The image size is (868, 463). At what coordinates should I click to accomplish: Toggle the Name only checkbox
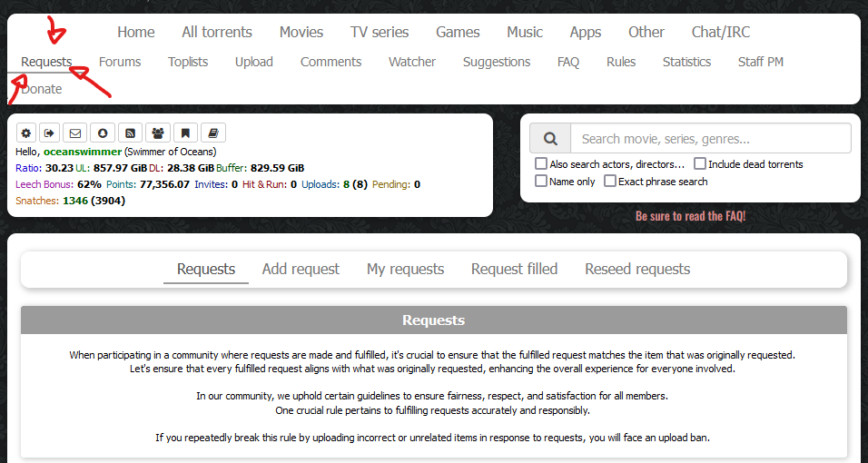[541, 182]
